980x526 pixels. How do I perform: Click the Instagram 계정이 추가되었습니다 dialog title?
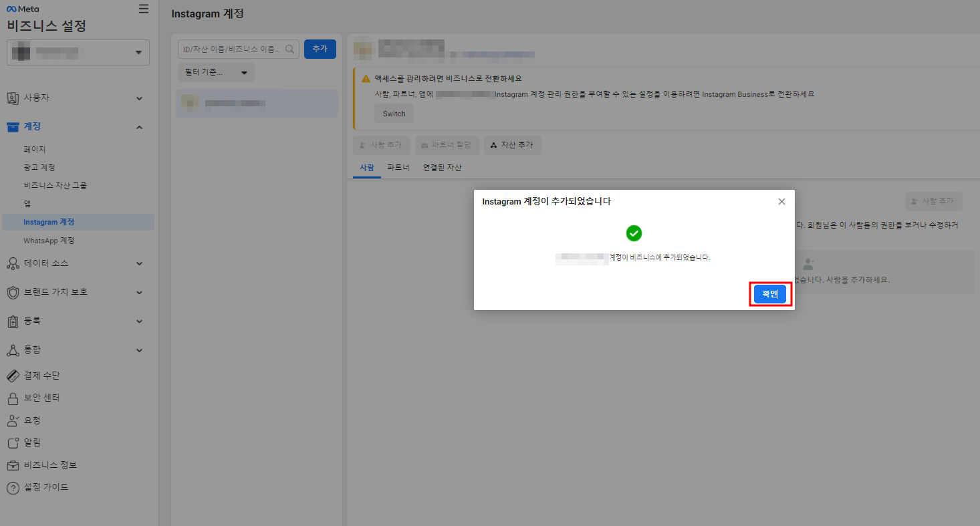[x=546, y=201]
